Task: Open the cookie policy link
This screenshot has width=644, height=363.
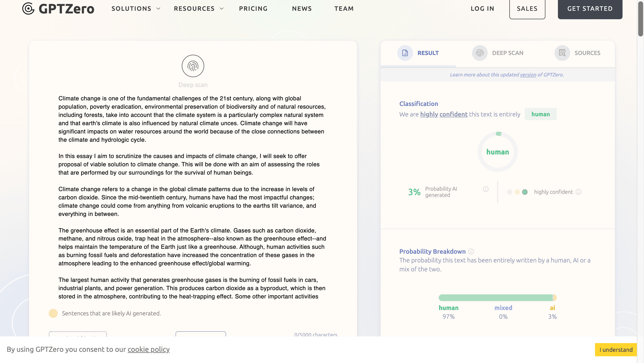Action: pyautogui.click(x=148, y=349)
